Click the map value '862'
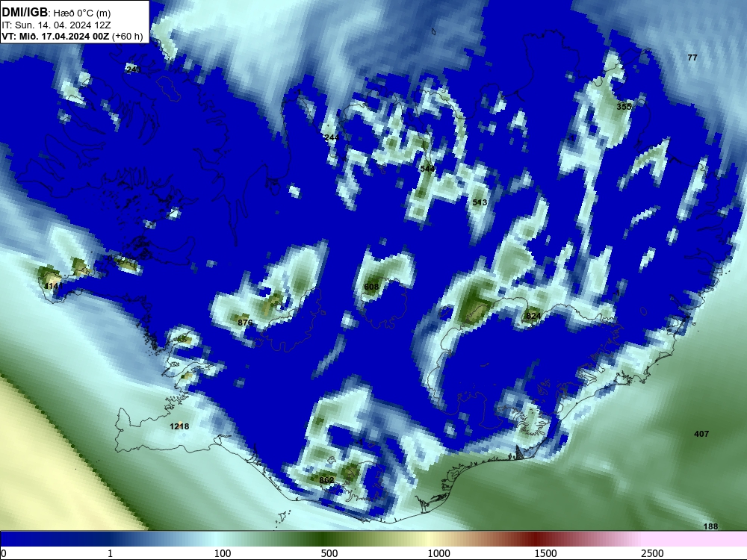This screenshot has height=560, width=747. (x=326, y=480)
